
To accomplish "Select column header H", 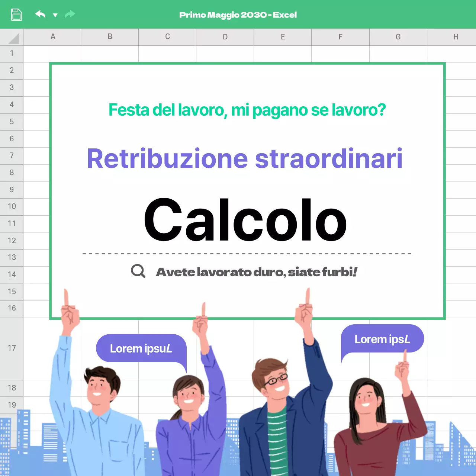I will [456, 37].
